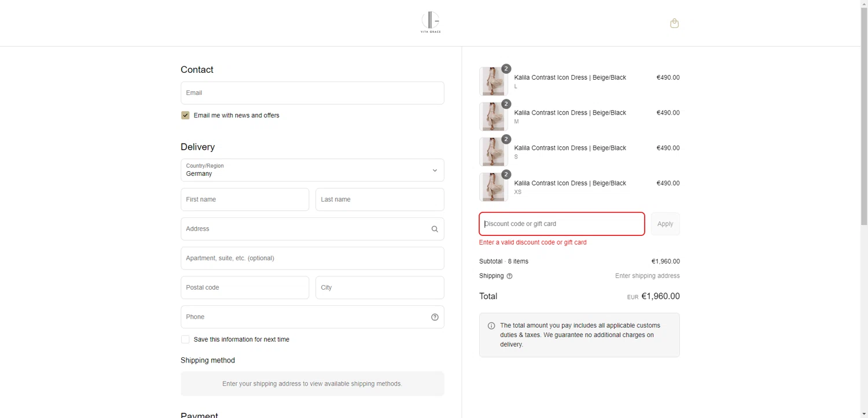The width and height of the screenshot is (868, 418).
Task: Click the size S dress thumbnail
Action: click(494, 152)
